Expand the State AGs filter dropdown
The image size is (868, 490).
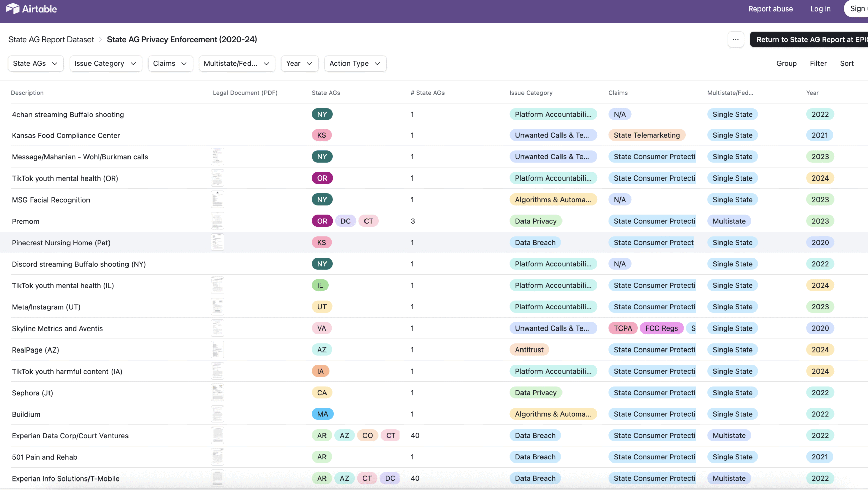tap(36, 63)
